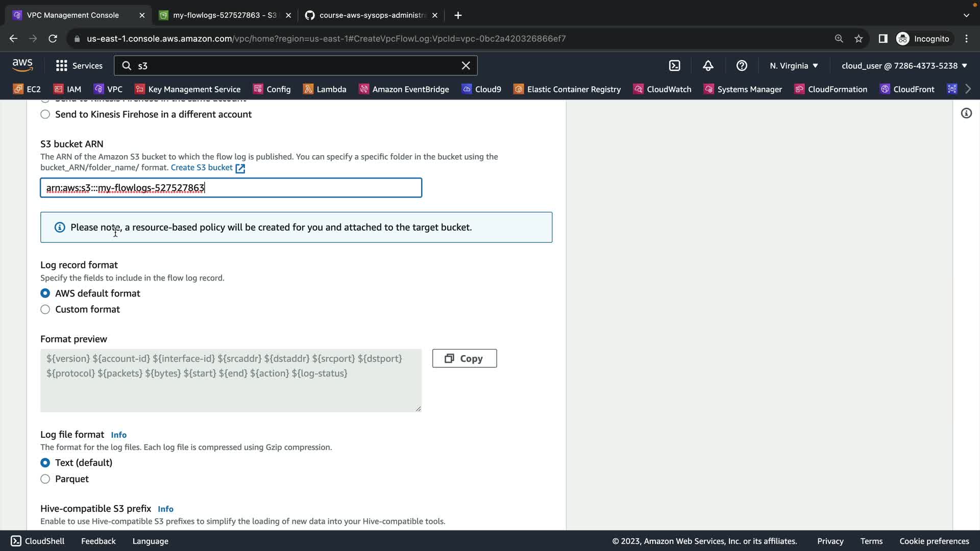Viewport: 980px width, 551px height.
Task: Open the info panel icon on the right edge
Action: 966,113
